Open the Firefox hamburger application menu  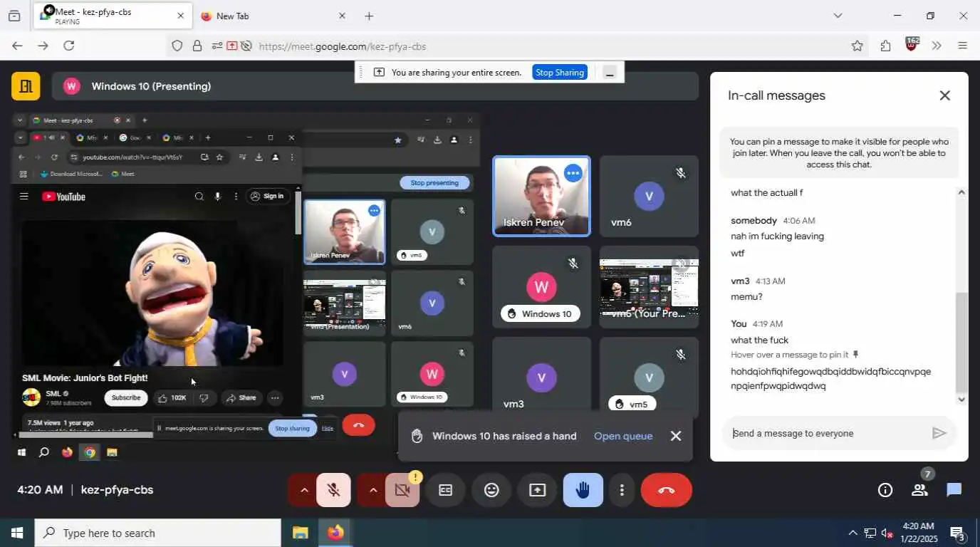point(963,46)
